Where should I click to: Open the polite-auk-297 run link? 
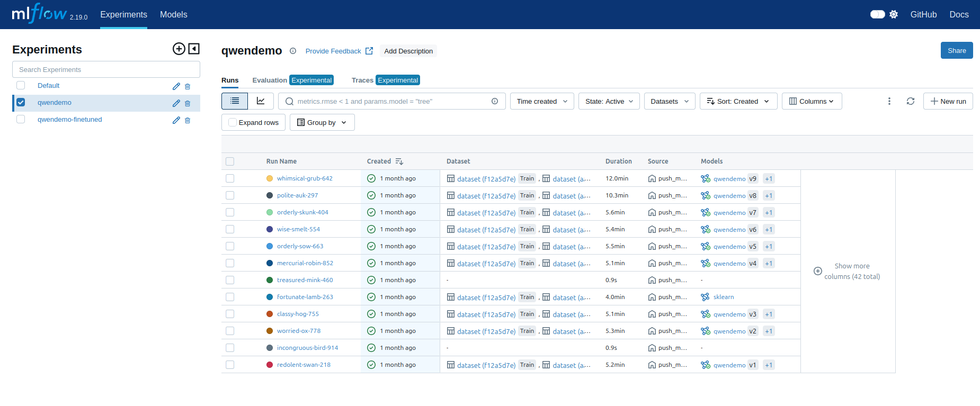[x=297, y=195]
